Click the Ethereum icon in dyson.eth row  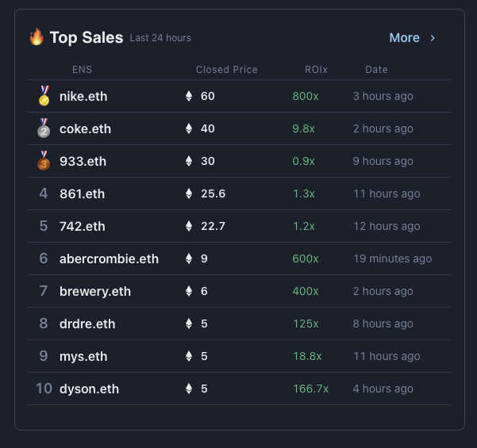click(189, 389)
